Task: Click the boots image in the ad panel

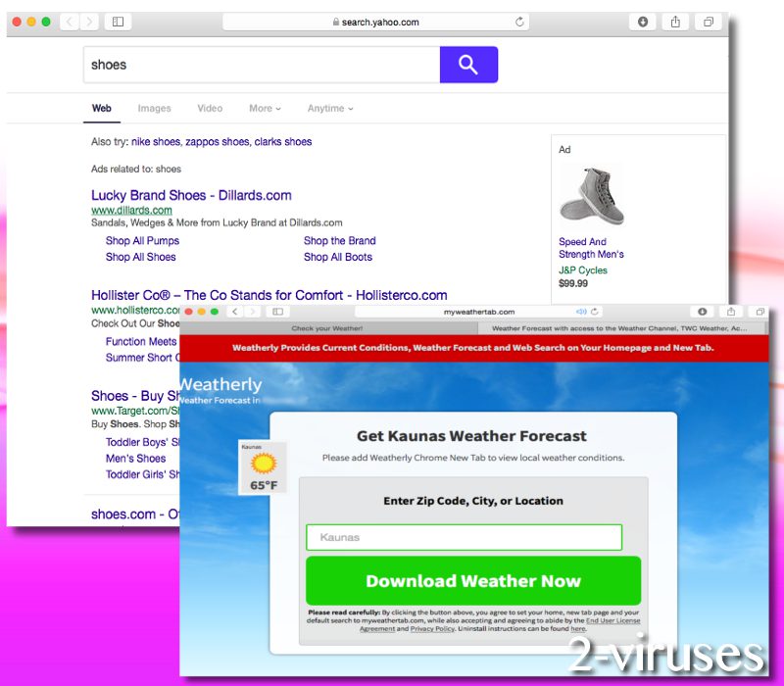Action: point(592,194)
